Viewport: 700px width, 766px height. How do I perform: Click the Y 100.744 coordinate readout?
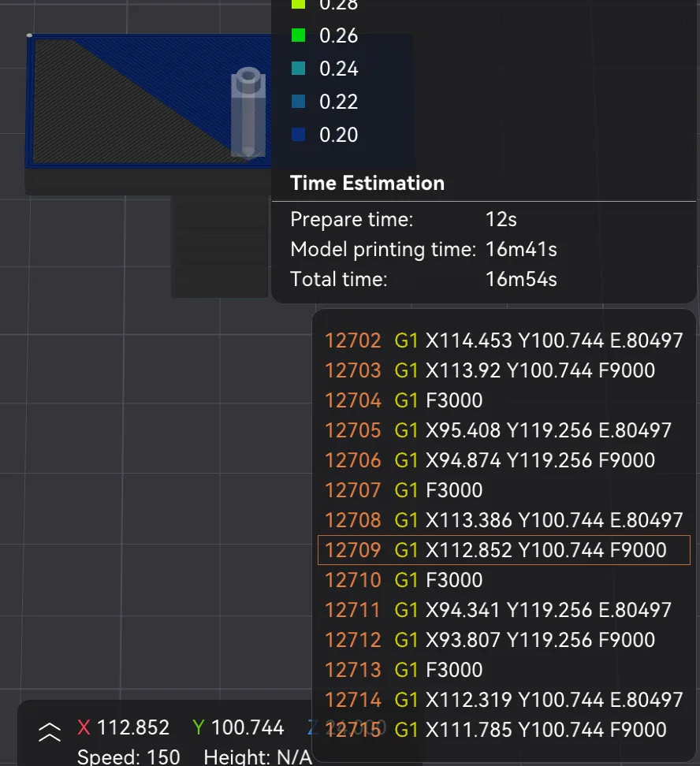pyautogui.click(x=238, y=727)
